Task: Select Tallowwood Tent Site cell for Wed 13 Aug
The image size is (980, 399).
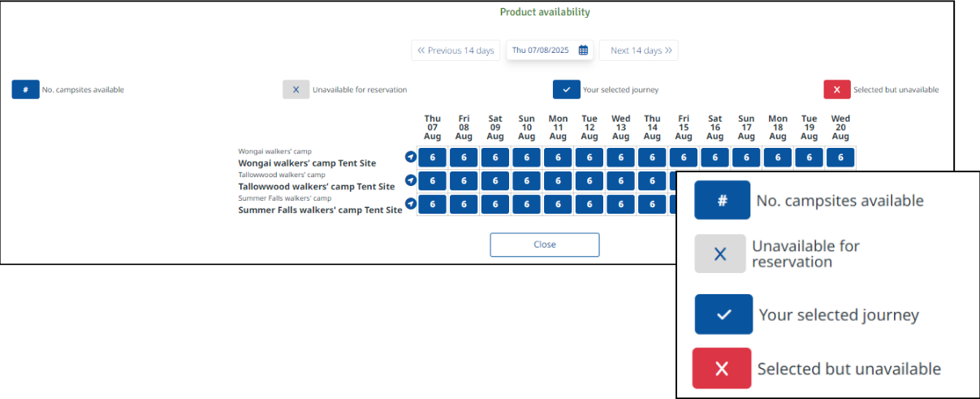Action: point(621,180)
